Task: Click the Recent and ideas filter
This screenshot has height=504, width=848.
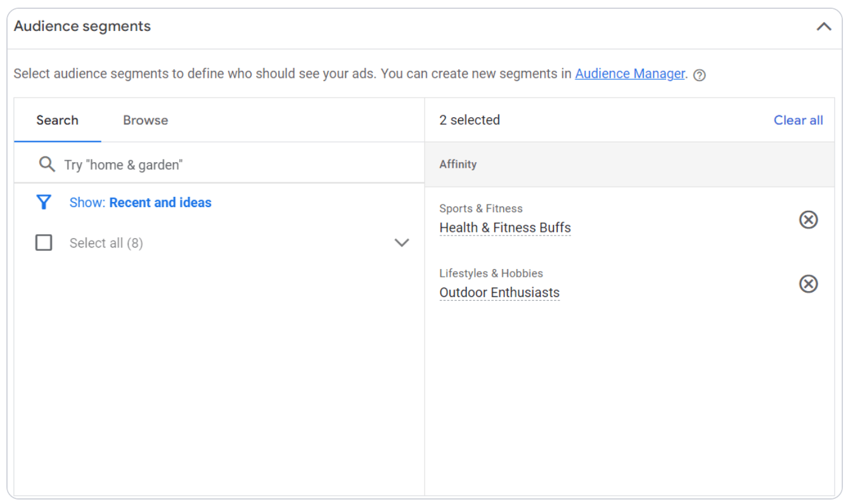Action: click(160, 202)
